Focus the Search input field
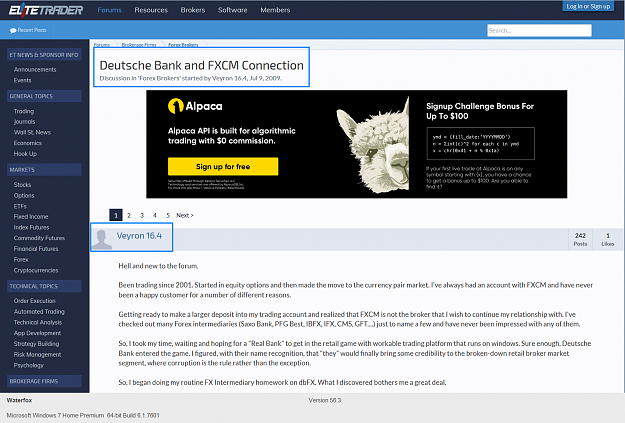 [x=539, y=30]
